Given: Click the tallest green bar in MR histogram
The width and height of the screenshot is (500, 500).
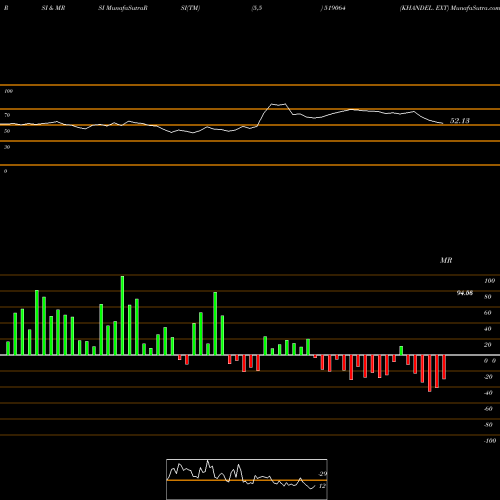Looking at the screenshot, I should pos(122,315).
